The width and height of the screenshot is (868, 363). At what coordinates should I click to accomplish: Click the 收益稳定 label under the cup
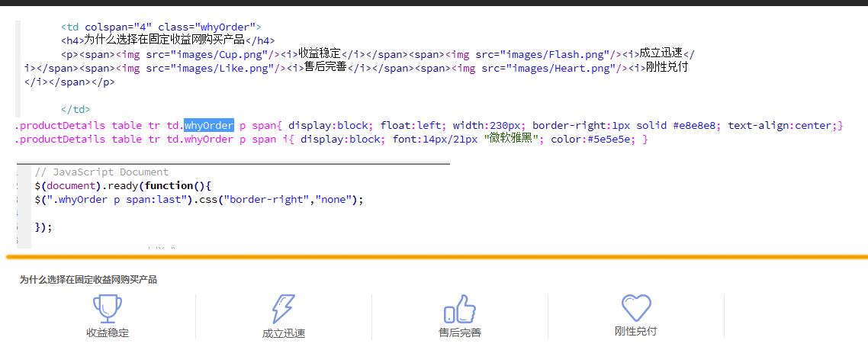tap(108, 333)
